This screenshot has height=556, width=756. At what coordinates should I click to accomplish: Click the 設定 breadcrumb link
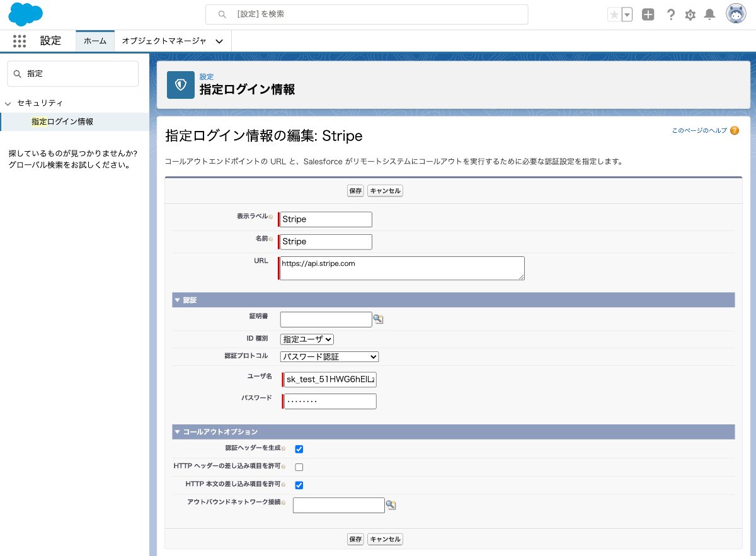(x=207, y=76)
